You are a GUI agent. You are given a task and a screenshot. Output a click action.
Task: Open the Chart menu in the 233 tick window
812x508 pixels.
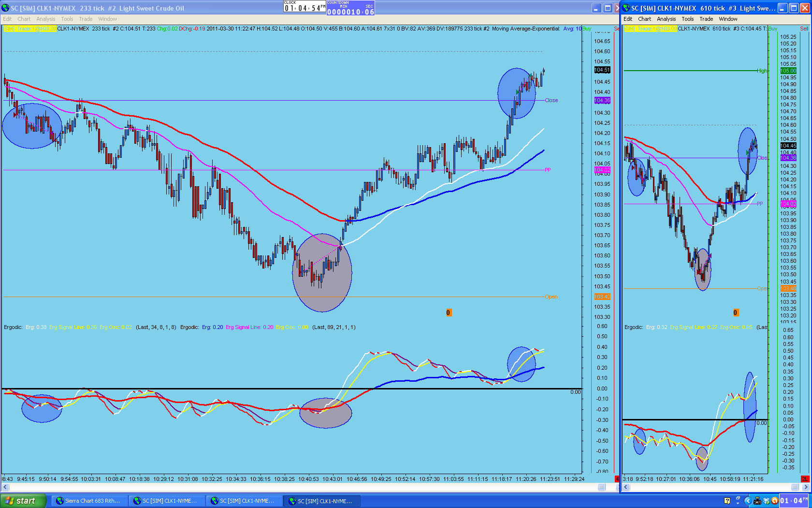click(24, 19)
